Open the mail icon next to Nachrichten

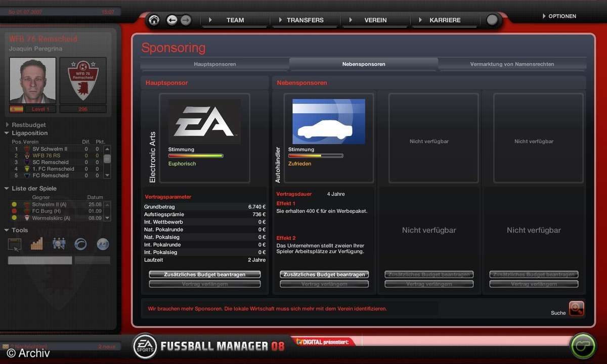point(6,347)
